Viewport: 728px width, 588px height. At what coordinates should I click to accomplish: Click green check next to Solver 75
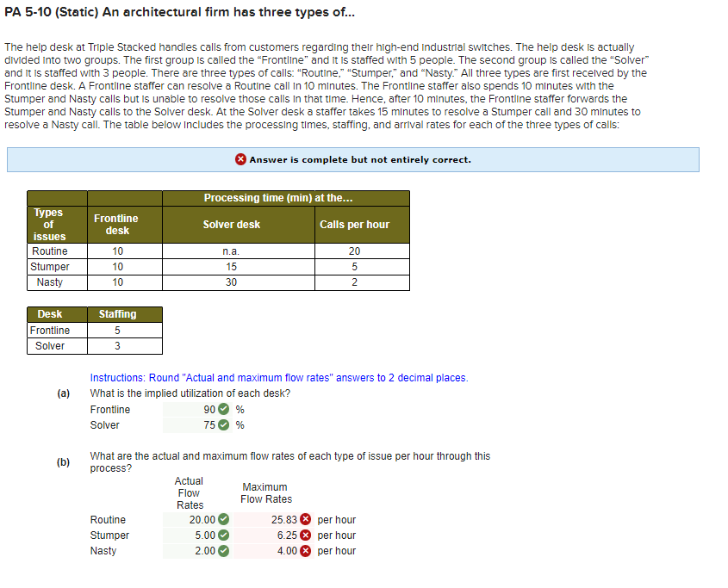[223, 425]
